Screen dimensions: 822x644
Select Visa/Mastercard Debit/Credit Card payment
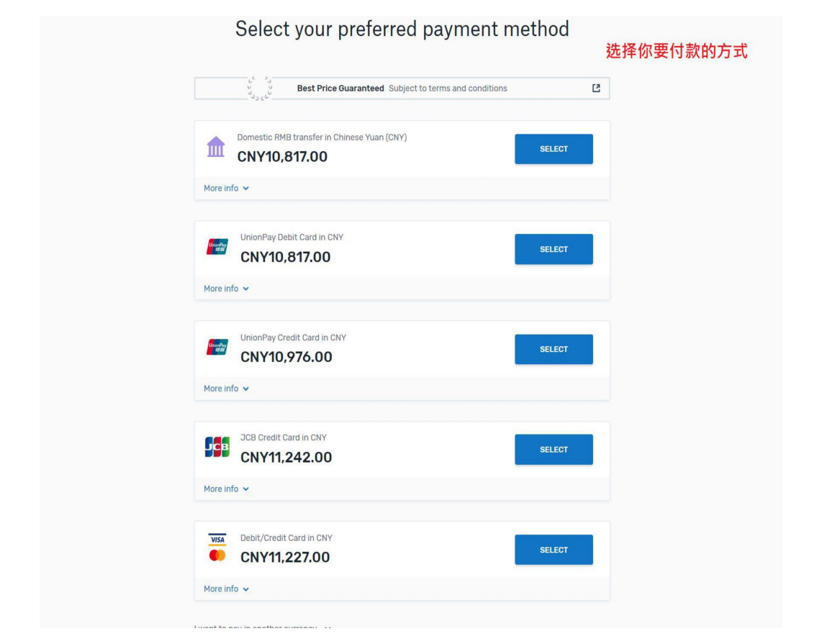[x=554, y=550]
